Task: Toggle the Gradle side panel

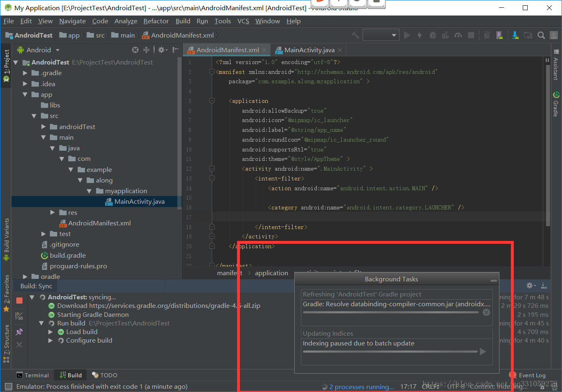Action: pos(556,104)
